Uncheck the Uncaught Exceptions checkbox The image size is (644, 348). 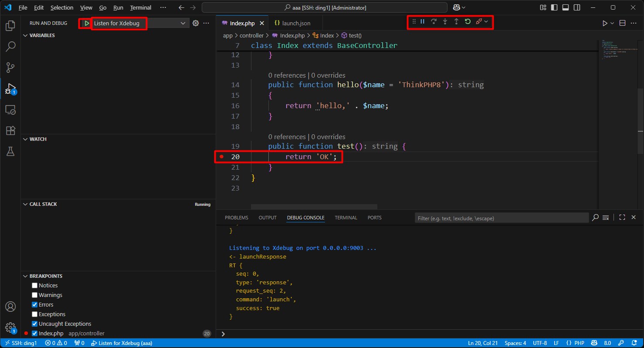[x=34, y=324]
